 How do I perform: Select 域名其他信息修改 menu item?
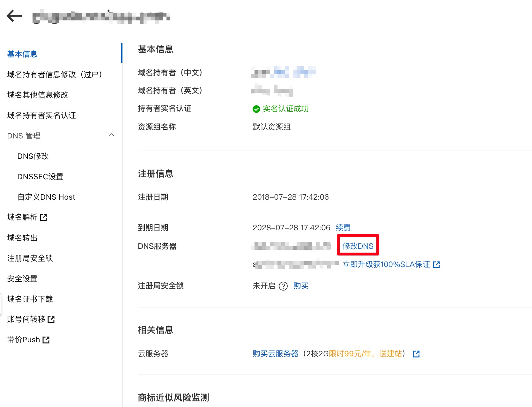coord(38,95)
